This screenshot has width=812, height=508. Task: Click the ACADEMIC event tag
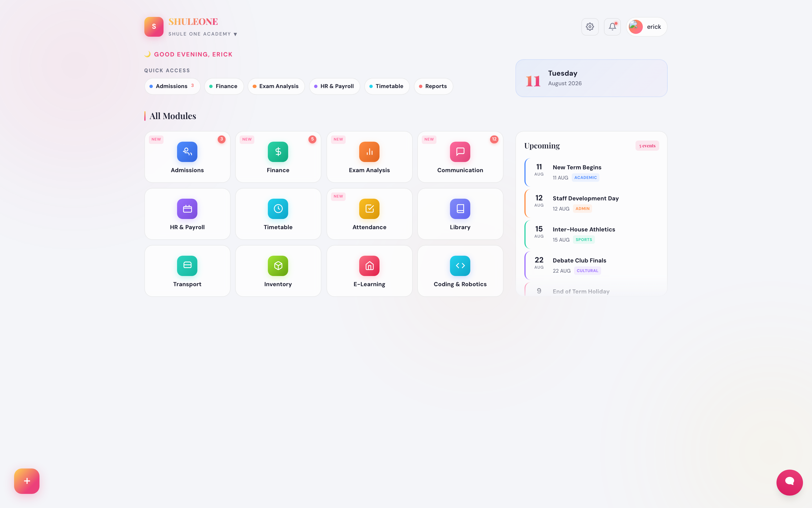pos(586,178)
